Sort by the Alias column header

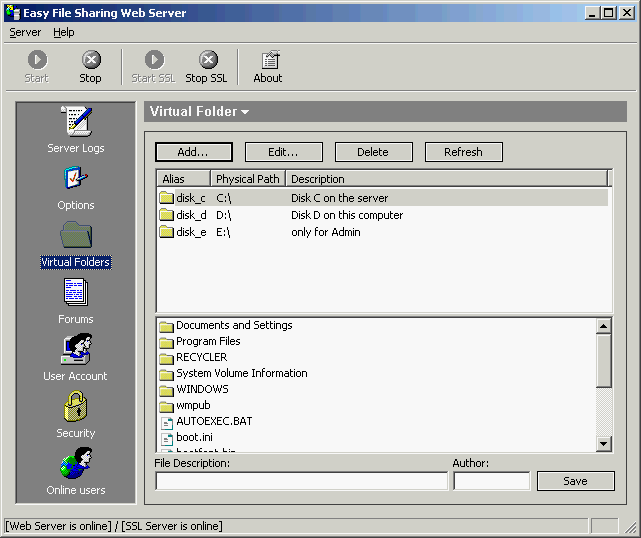(x=184, y=179)
